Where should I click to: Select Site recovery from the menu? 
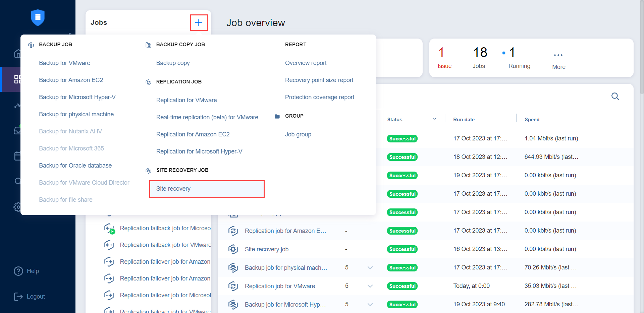173,189
